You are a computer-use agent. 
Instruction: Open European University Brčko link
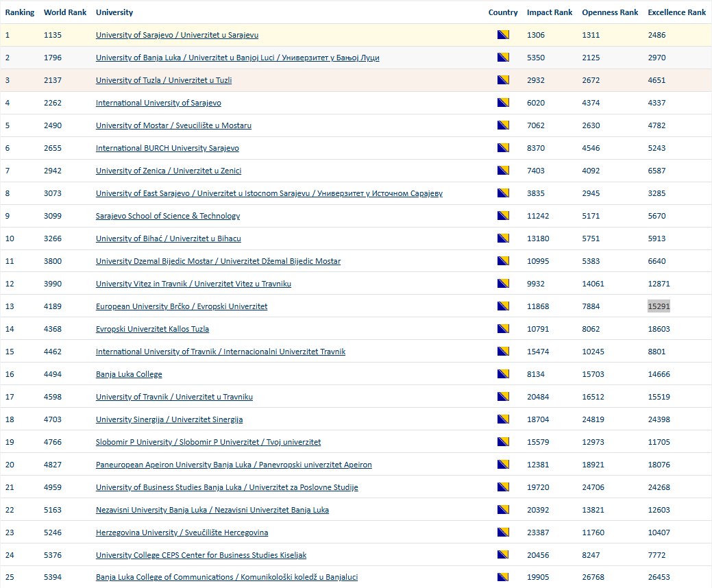(181, 306)
